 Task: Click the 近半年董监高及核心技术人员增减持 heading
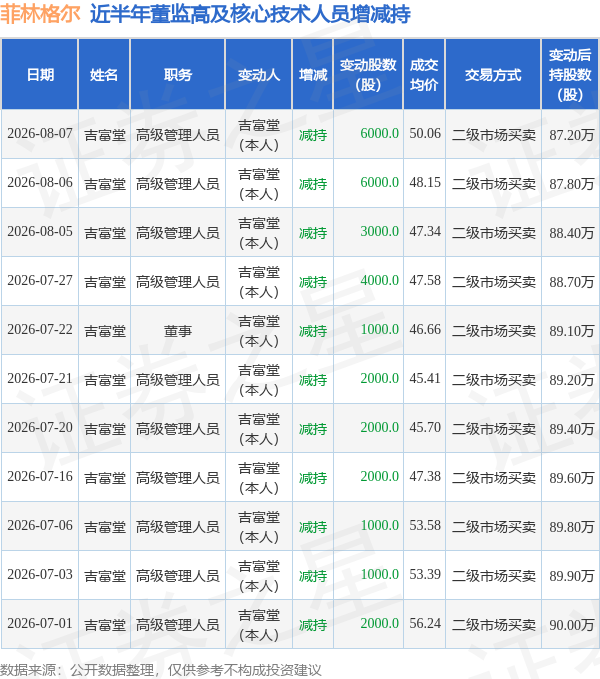click(x=250, y=14)
